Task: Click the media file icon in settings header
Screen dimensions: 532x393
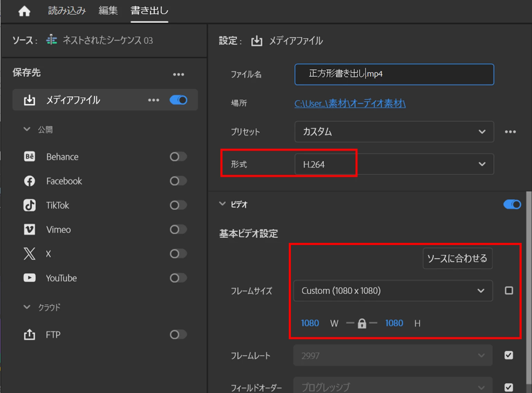Action: click(257, 41)
